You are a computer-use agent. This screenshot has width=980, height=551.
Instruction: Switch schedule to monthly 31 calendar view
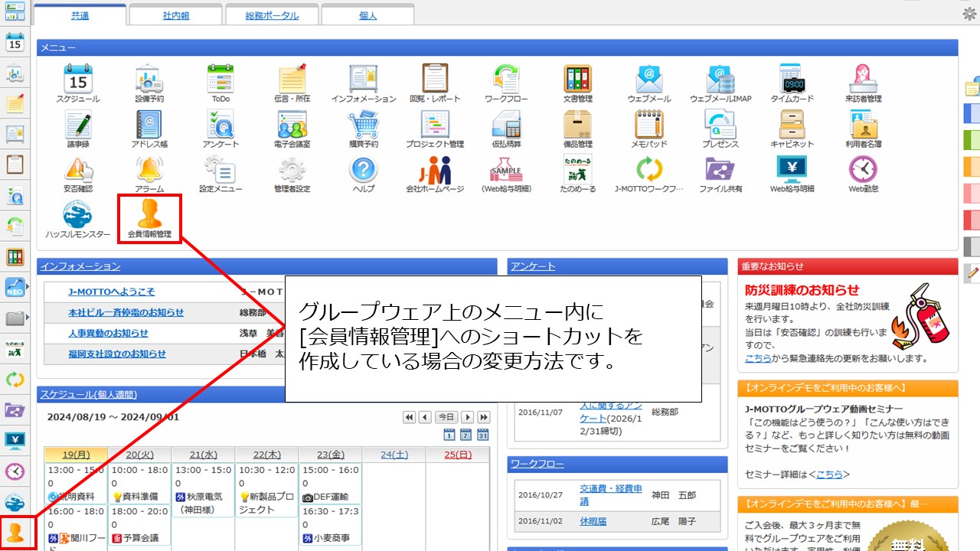pyautogui.click(x=483, y=435)
